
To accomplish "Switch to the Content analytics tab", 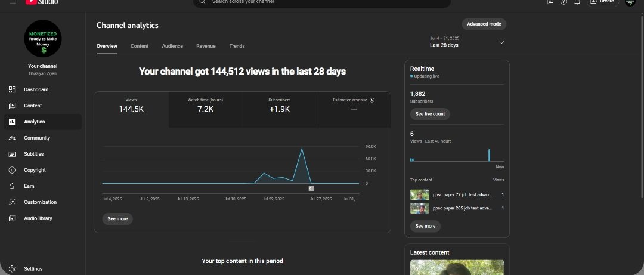I will pos(140,46).
